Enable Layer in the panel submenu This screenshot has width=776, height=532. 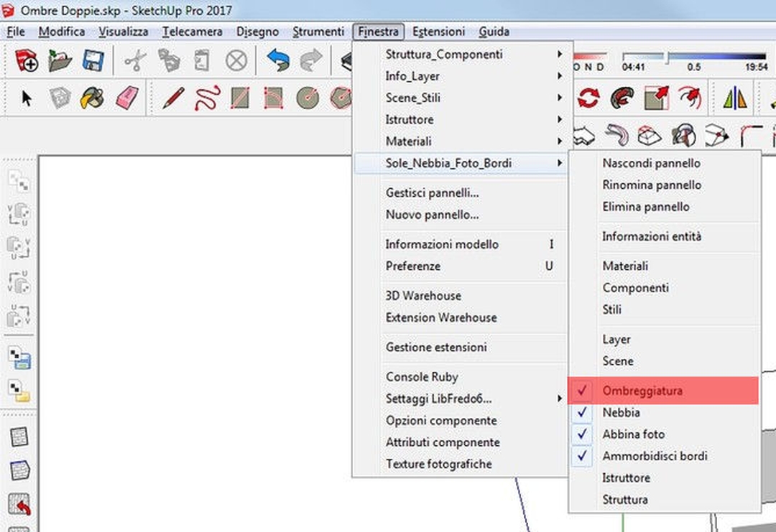click(x=663, y=339)
